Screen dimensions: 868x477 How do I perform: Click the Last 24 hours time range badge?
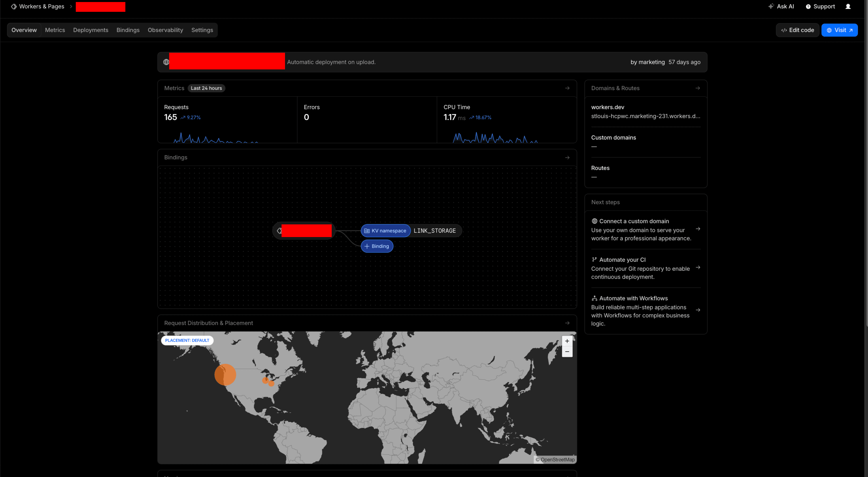click(207, 88)
